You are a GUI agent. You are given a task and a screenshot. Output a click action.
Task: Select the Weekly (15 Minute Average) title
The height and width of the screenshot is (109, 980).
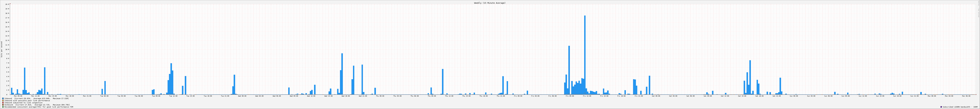(490, 3)
